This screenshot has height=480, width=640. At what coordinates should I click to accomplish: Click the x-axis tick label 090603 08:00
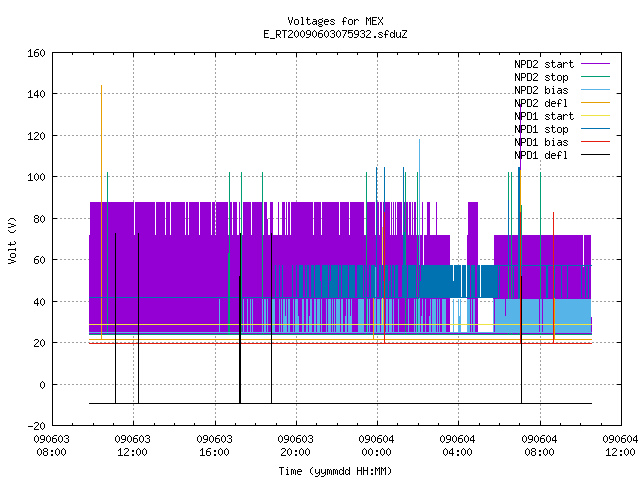51,445
